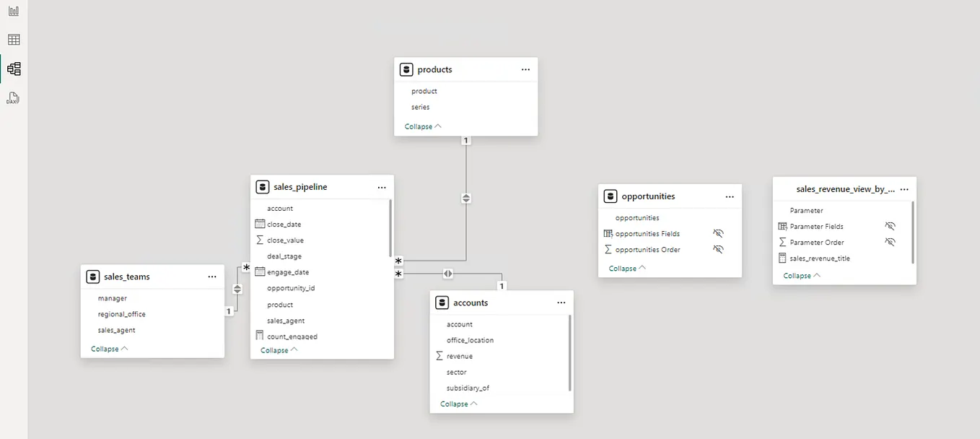Switch to Report view in the left sidebar

[x=13, y=10]
